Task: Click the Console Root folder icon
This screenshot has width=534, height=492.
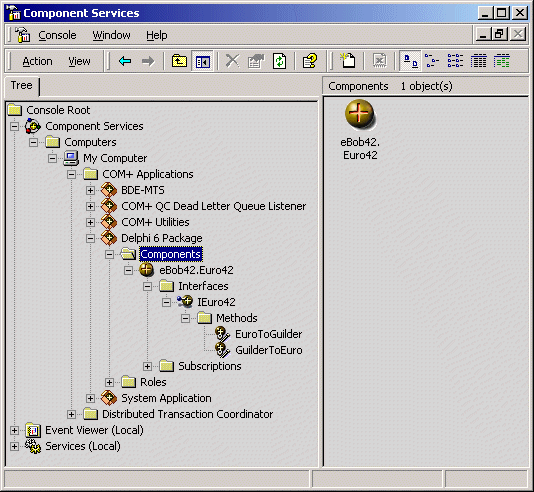Action: click(x=15, y=110)
